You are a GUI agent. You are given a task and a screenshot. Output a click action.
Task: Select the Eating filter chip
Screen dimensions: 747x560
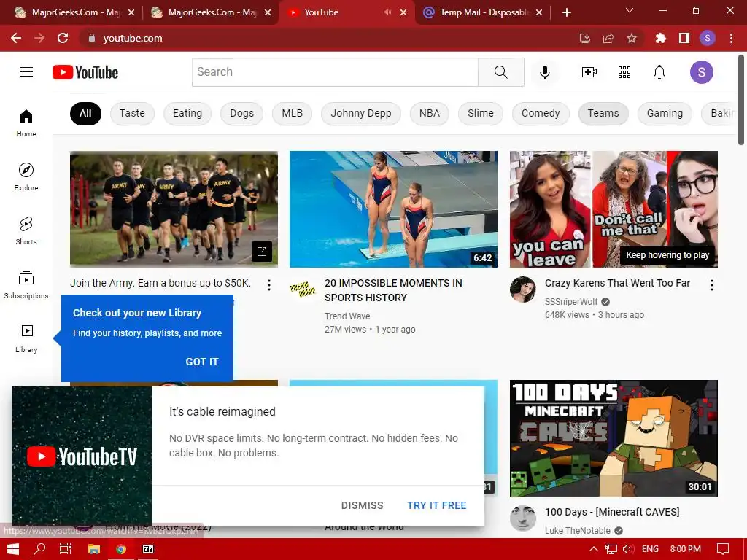[x=187, y=113]
